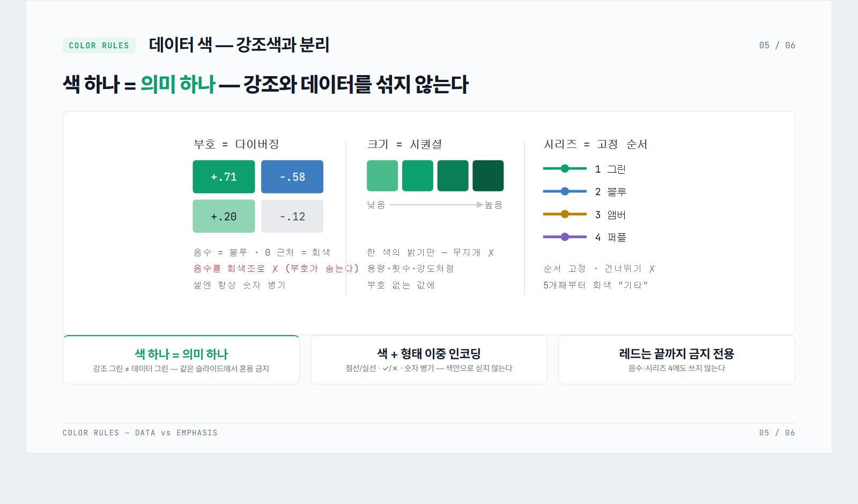Click the blue series 2 line marker
Screen dimensions: 858x504
[x=565, y=191]
